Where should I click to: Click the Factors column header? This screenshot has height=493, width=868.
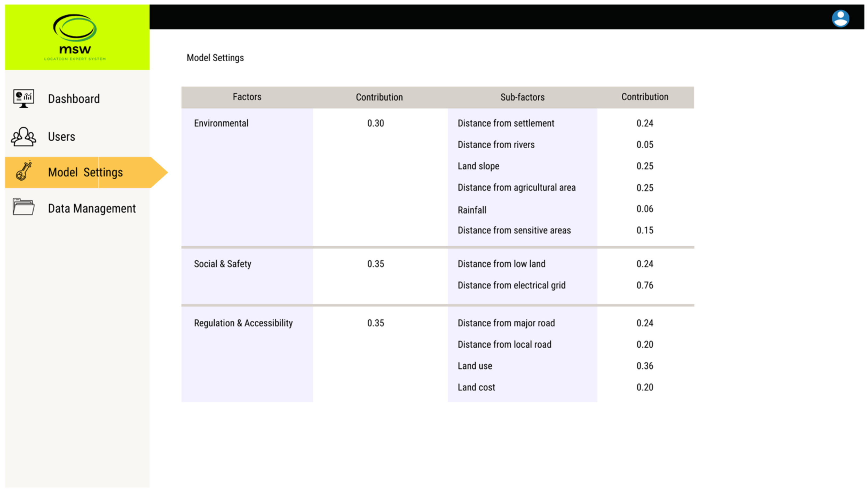(x=247, y=97)
